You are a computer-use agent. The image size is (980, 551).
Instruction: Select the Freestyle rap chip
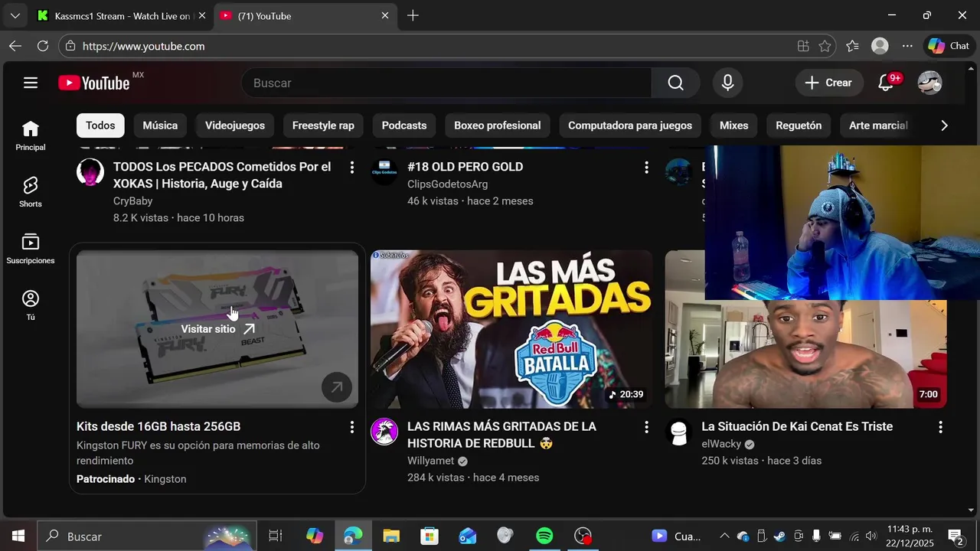pyautogui.click(x=323, y=126)
